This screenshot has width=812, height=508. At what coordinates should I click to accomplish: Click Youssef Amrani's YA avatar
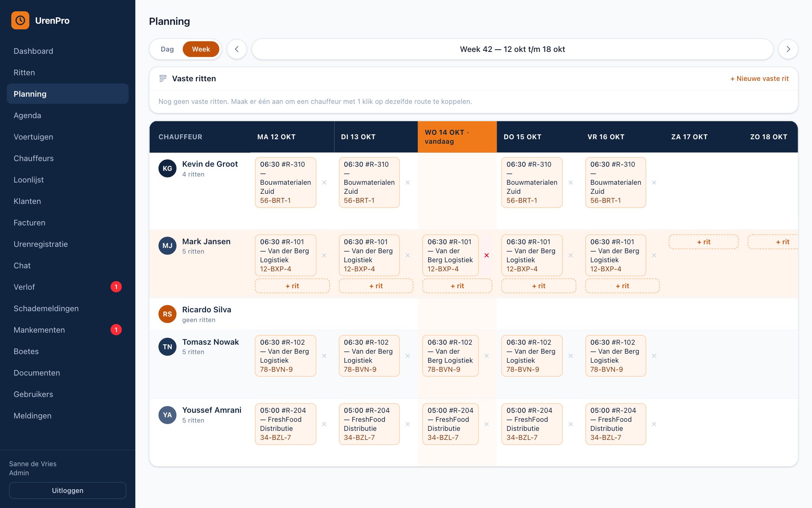pyautogui.click(x=167, y=415)
